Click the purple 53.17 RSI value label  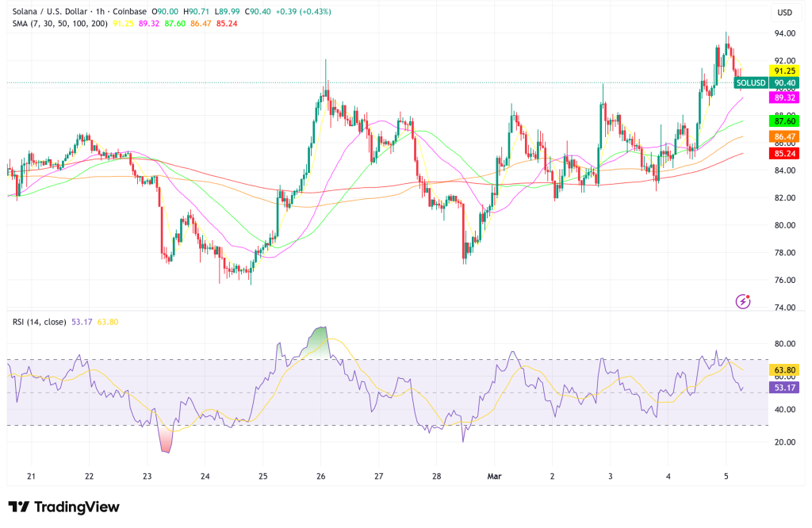tap(786, 388)
